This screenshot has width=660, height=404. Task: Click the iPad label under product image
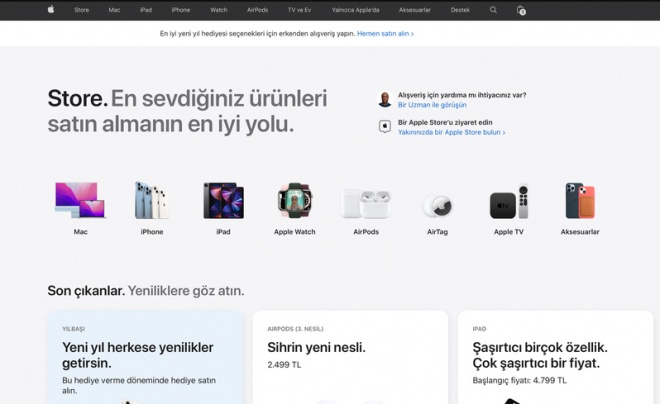[223, 232]
